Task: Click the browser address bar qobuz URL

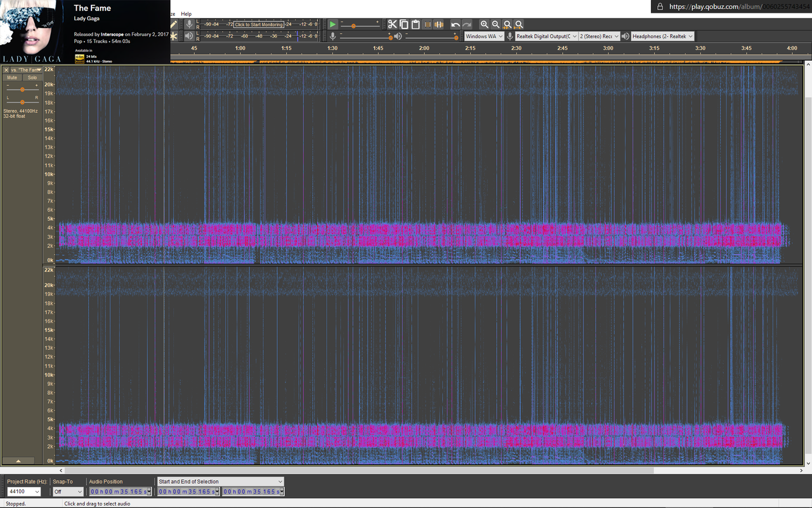Action: click(739, 6)
